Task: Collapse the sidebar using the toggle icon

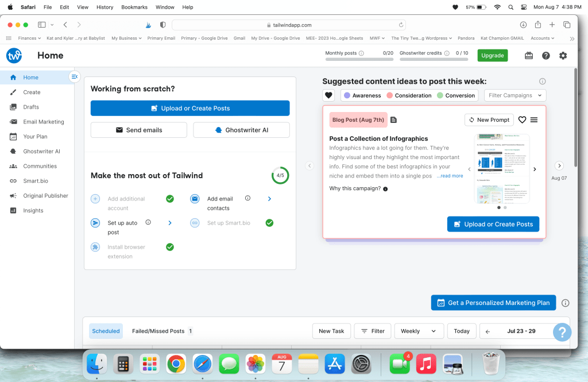Action: pyautogui.click(x=74, y=77)
